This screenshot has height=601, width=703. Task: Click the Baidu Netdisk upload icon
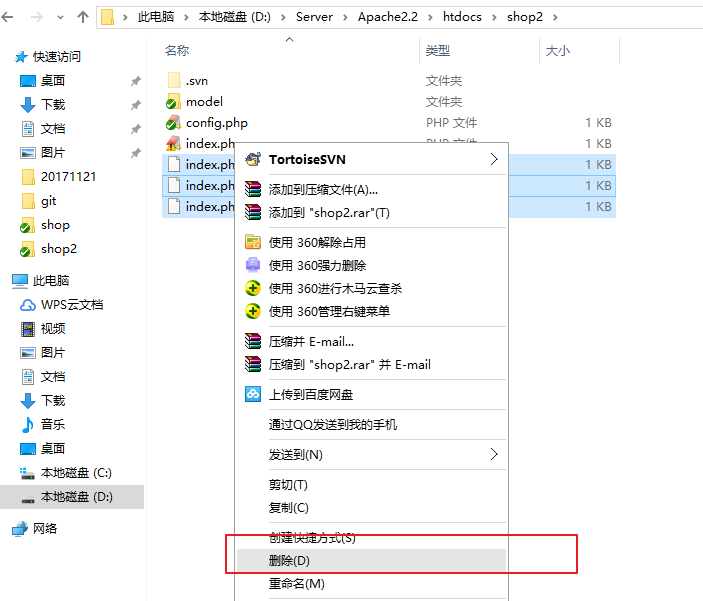pos(253,394)
